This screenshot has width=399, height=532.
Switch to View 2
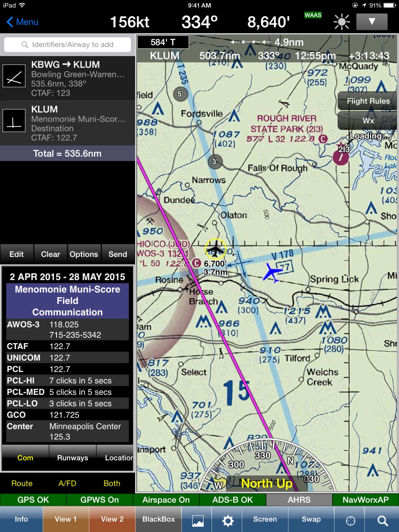tap(112, 519)
